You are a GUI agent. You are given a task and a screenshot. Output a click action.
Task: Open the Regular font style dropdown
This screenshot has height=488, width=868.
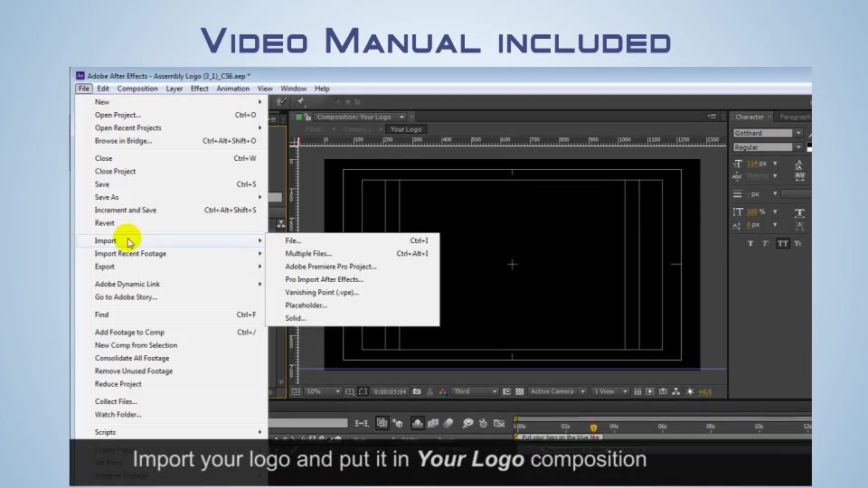coord(798,147)
